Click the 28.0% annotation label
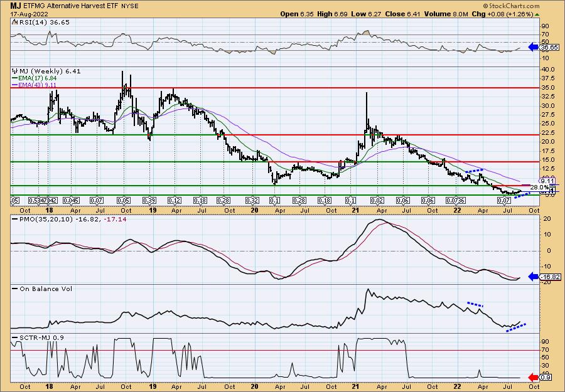Viewport: 565px width, 392px height. 539,187
